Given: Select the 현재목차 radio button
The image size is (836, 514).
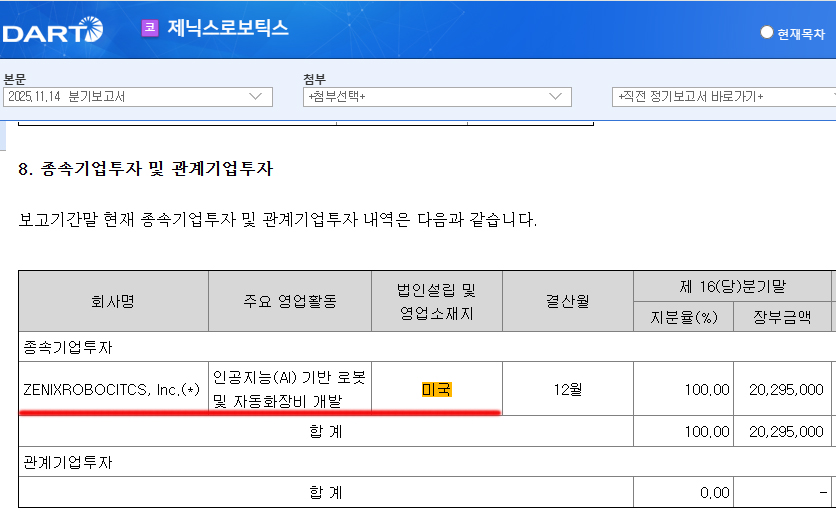Looking at the screenshot, I should point(766,33).
